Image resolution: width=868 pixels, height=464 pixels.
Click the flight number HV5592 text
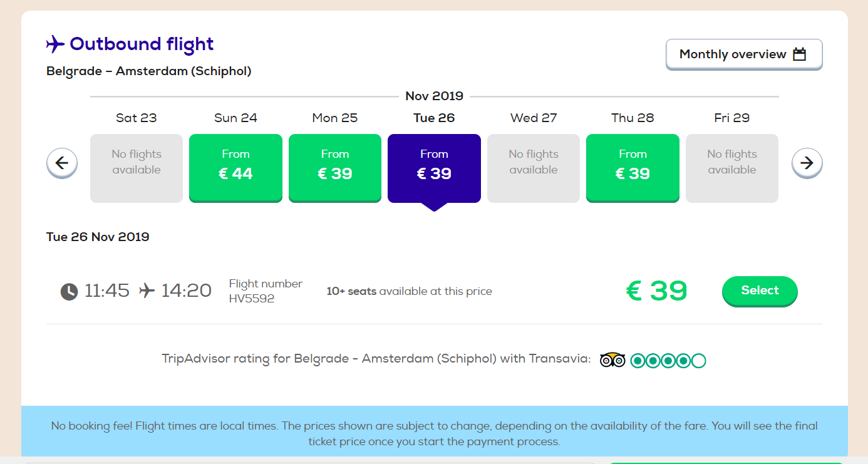pos(252,299)
